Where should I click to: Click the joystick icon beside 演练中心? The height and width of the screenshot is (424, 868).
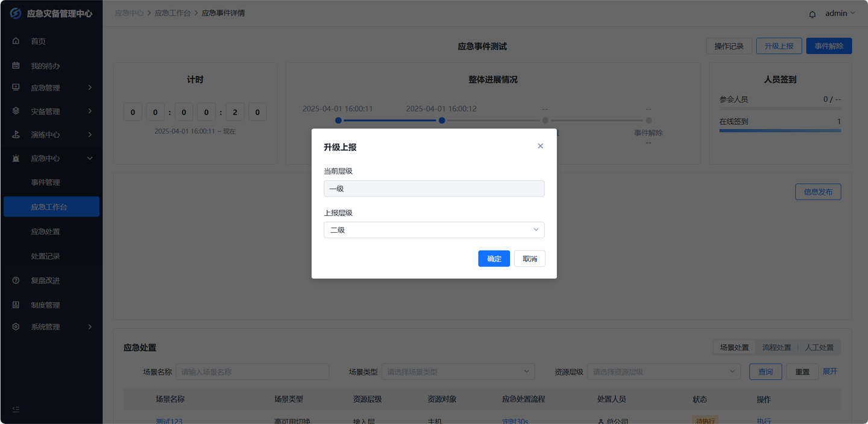[16, 134]
